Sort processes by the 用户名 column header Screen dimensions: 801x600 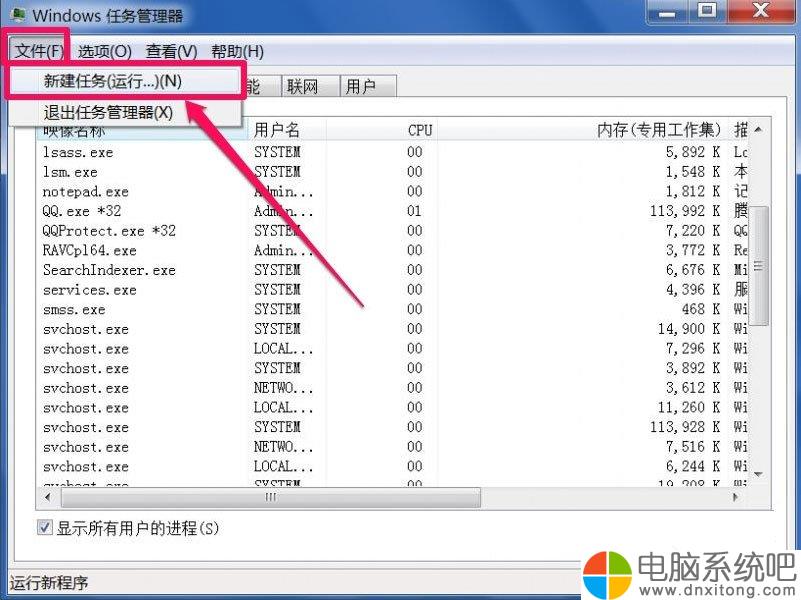(x=287, y=130)
